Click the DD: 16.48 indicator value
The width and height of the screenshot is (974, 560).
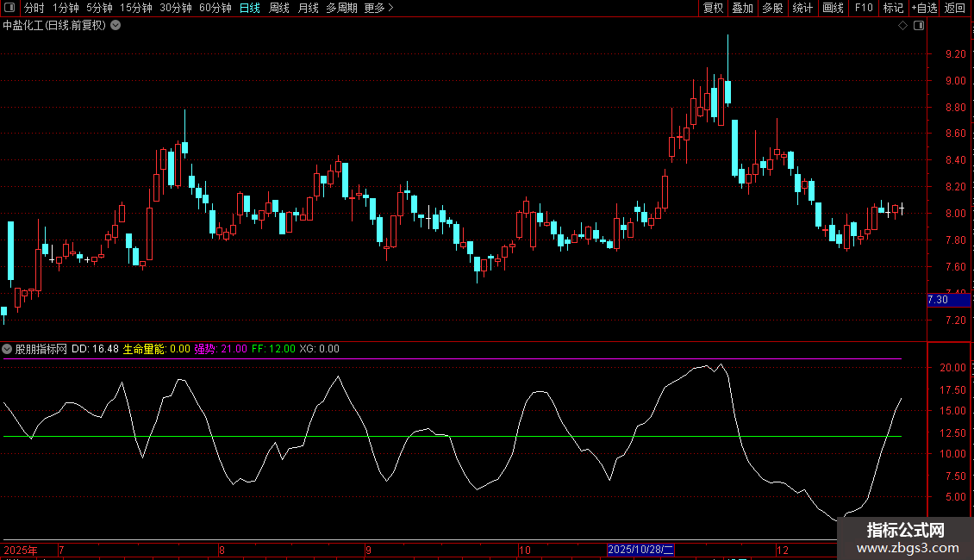95,349
